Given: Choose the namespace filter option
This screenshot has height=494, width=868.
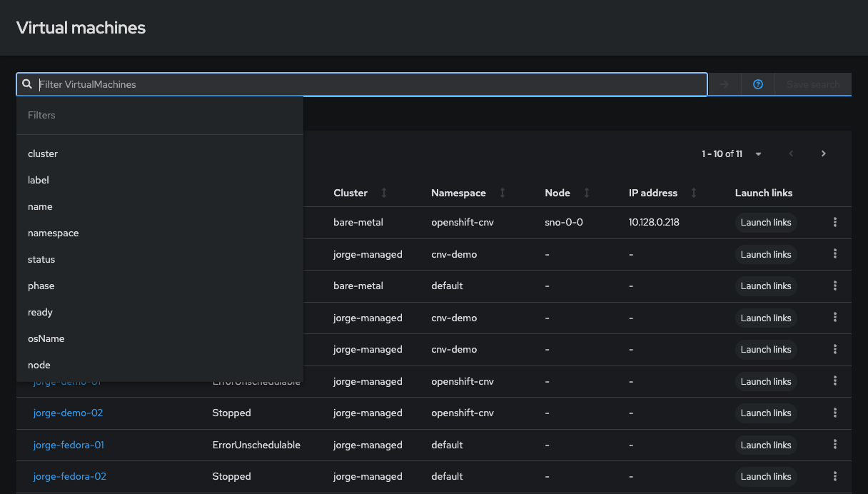Looking at the screenshot, I should (x=53, y=233).
